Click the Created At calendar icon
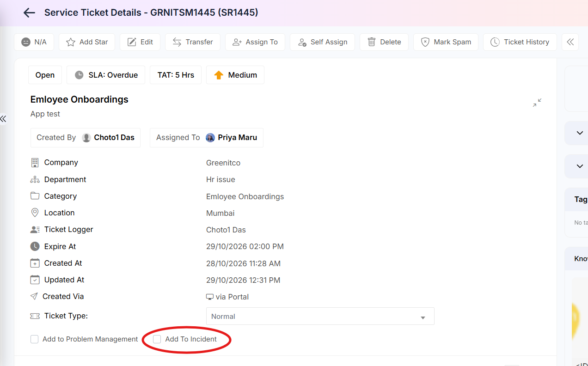The width and height of the screenshot is (588, 366). coord(35,263)
